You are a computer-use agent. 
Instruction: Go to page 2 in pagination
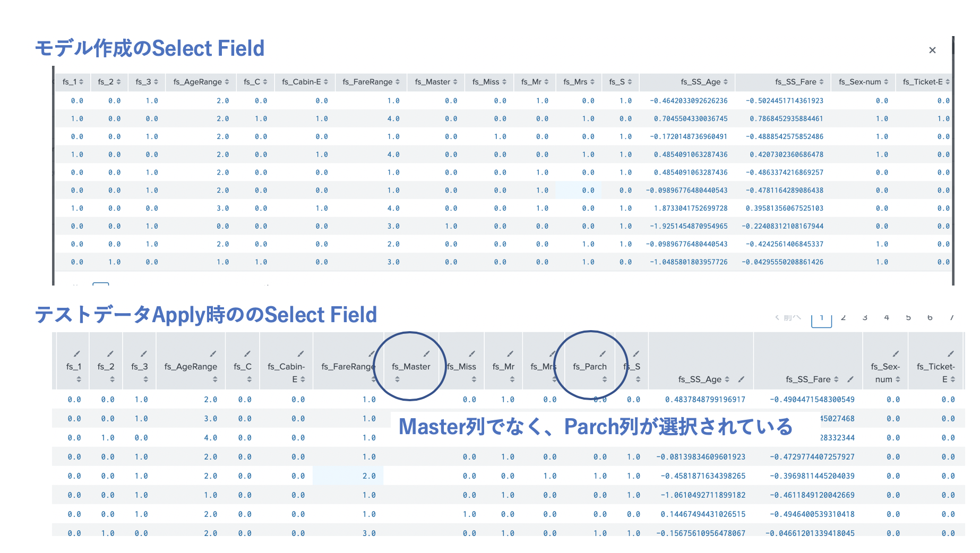tap(843, 317)
